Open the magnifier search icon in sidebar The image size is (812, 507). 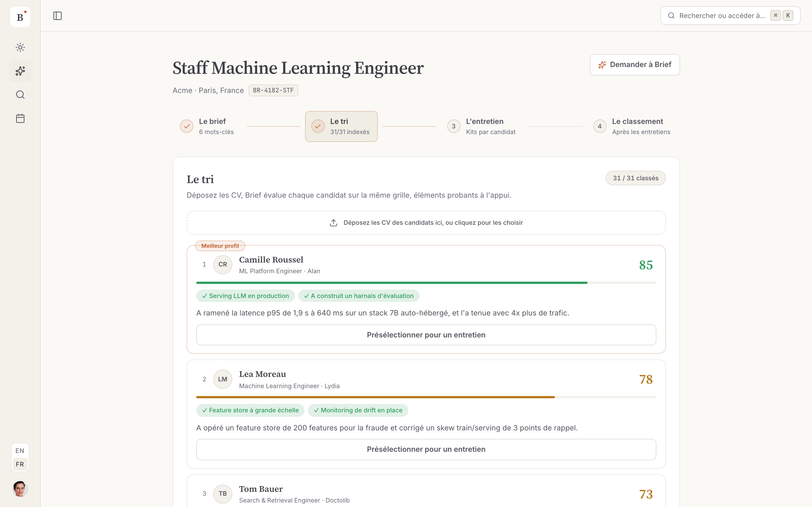20,95
